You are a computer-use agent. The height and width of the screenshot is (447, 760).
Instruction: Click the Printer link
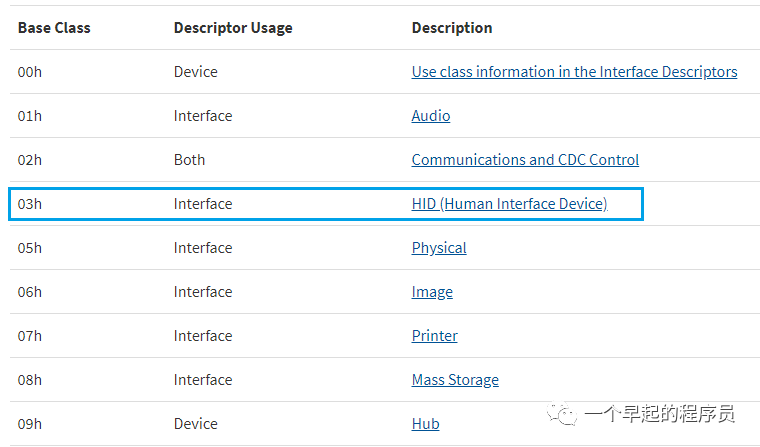click(435, 336)
